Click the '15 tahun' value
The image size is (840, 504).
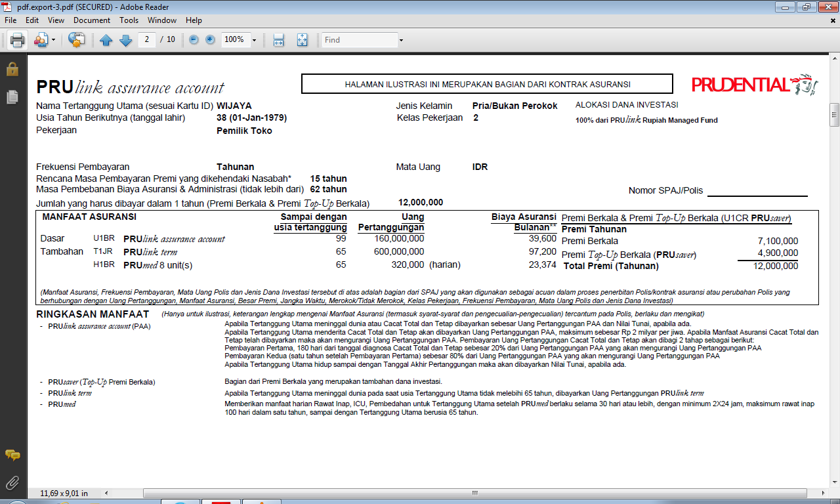[x=329, y=178]
